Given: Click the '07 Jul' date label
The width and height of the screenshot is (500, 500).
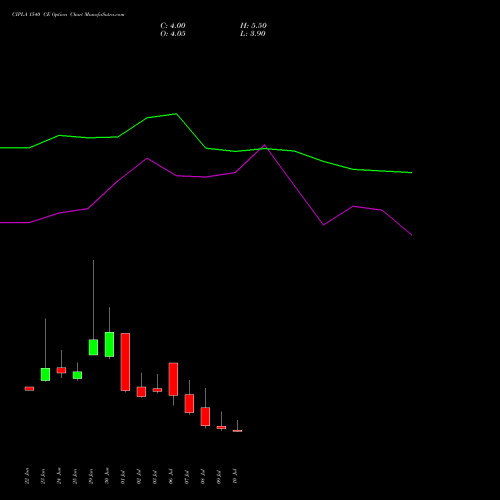Looking at the screenshot, I should (187, 477).
